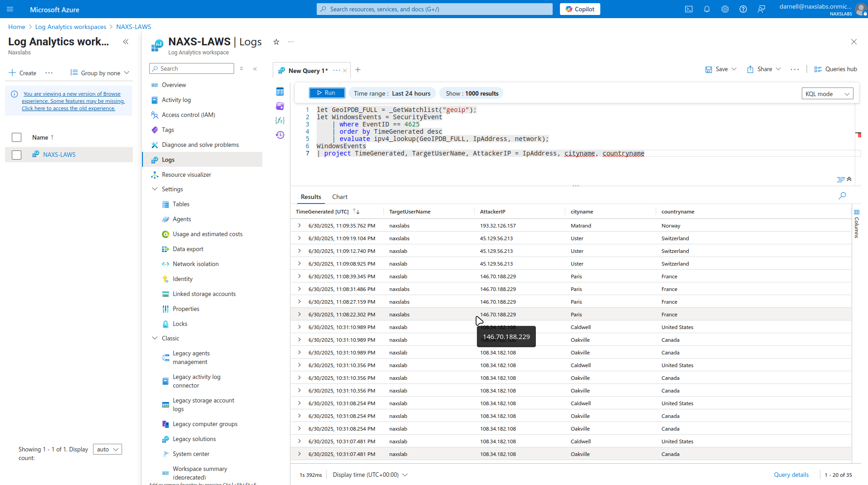Open Overview in the resource menu
This screenshot has width=868, height=485.
coord(173,85)
